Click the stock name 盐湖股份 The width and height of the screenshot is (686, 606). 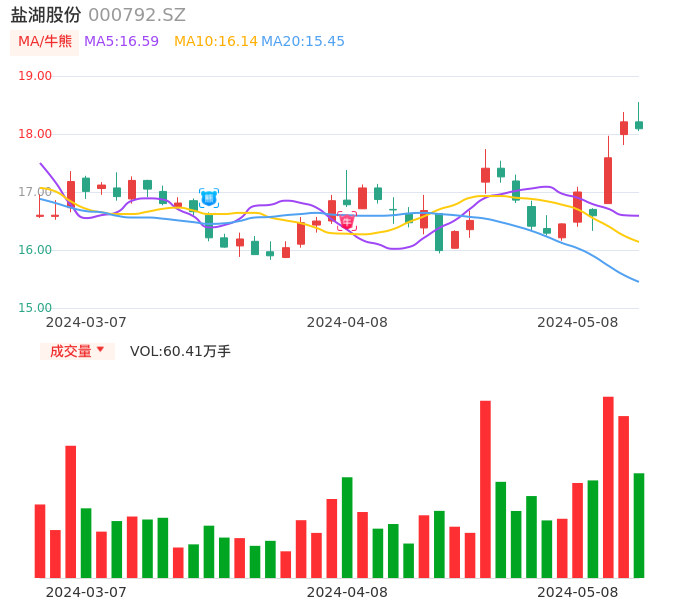[46, 15]
